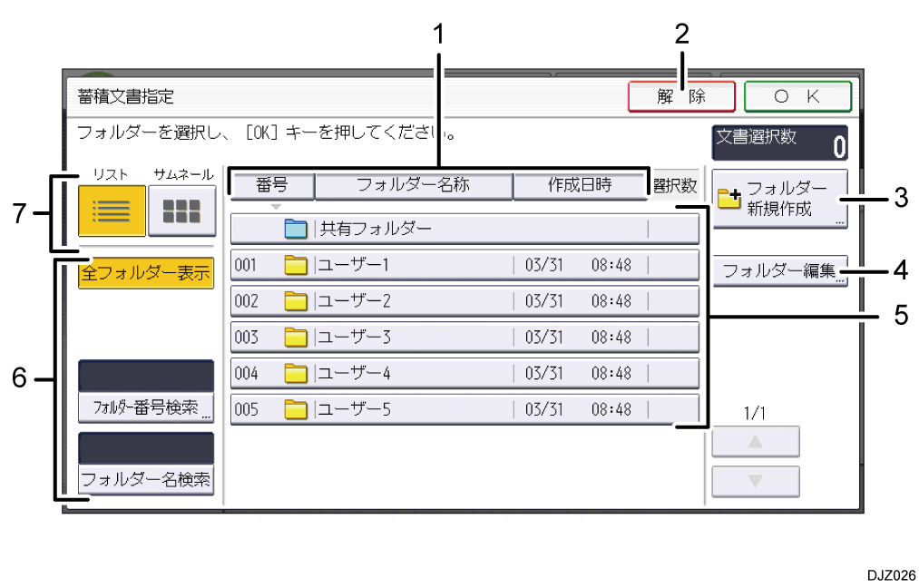Sort folders by フォルダー名称 header
Viewport: 919px width, 588px height.
click(x=414, y=185)
